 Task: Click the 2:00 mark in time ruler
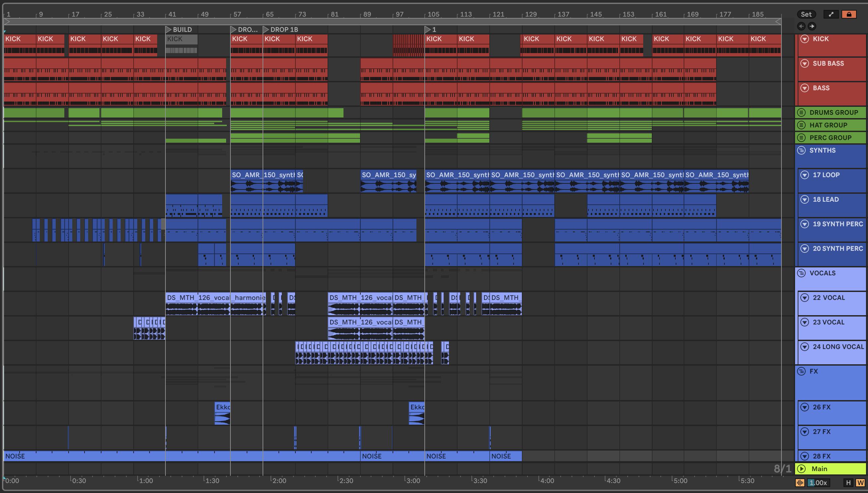(279, 480)
